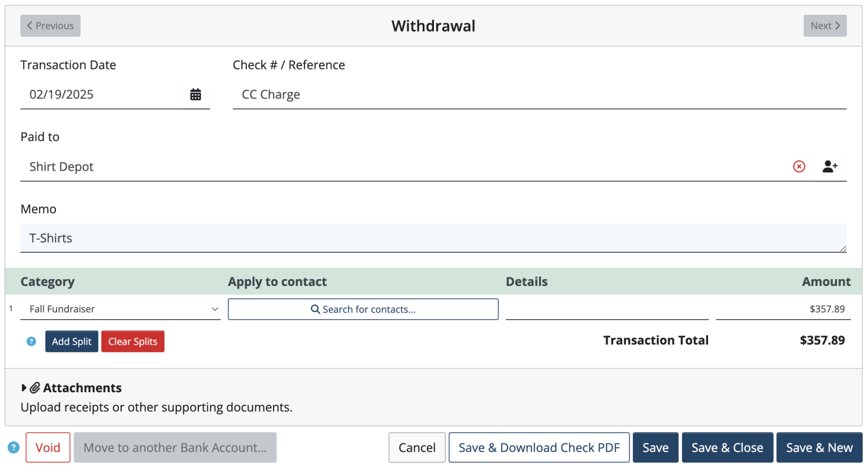Screen dimensions: 868x469
Task: Select the Category column header
Action: coord(47,281)
